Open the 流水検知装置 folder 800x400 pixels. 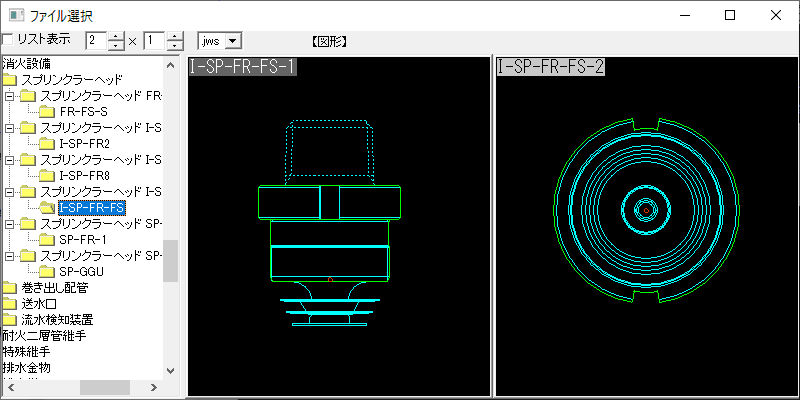pos(57,320)
